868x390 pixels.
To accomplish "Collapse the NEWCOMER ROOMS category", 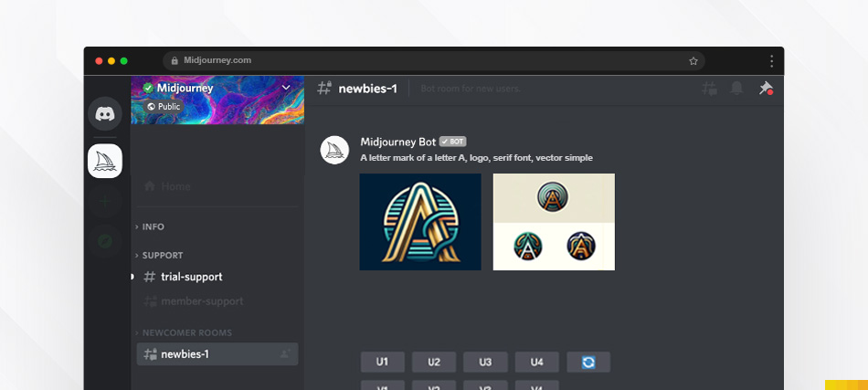I will tap(184, 333).
